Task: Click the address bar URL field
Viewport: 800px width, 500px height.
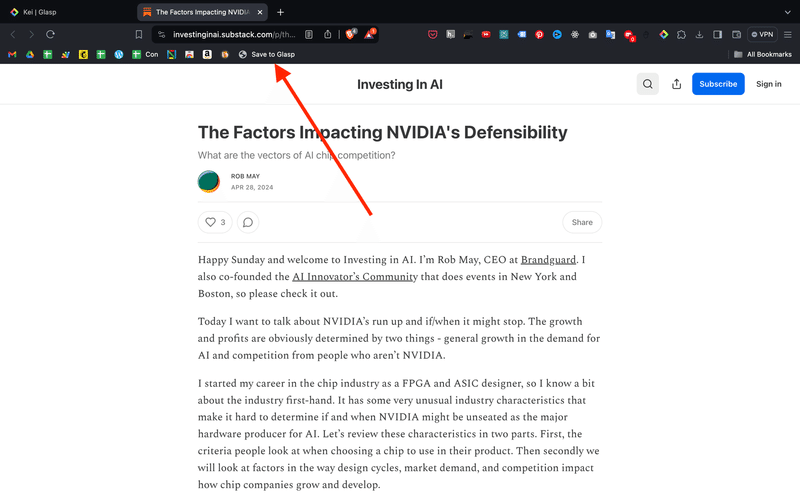Action: click(x=234, y=34)
